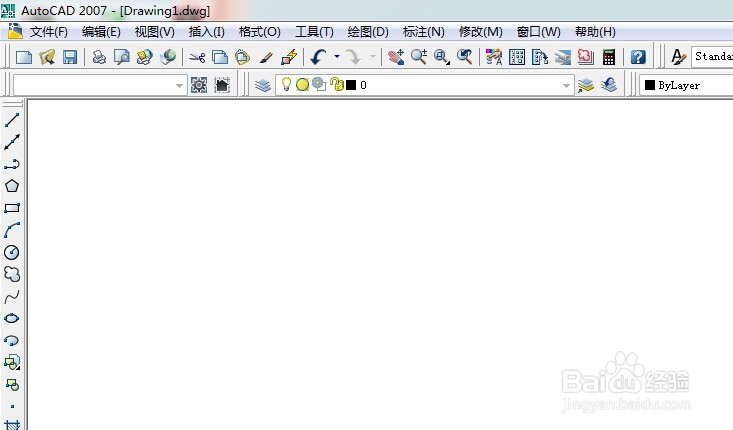Select the Polyline tool

pyautogui.click(x=12, y=164)
